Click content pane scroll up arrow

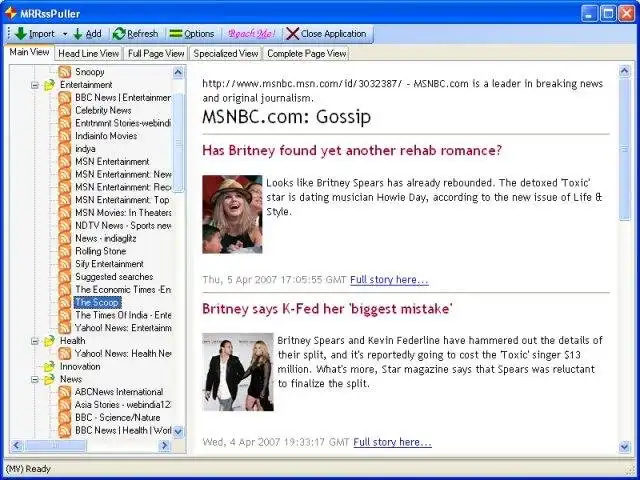point(624,71)
